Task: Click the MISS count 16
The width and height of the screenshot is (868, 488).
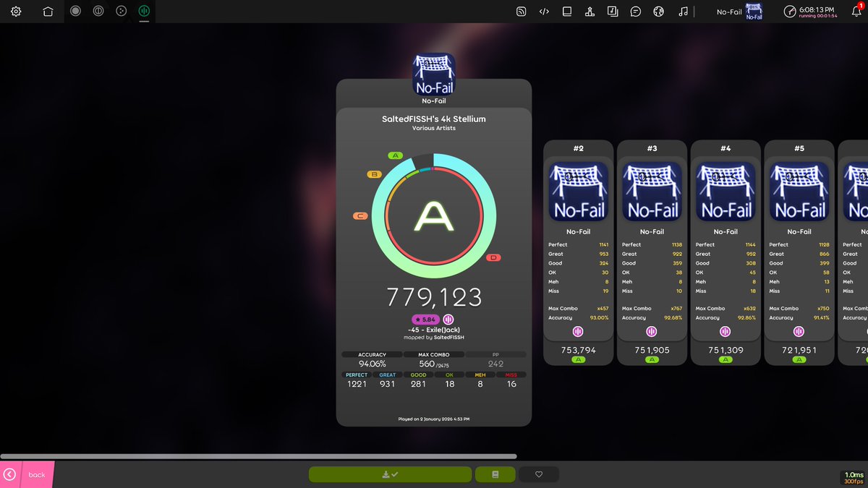Action: pyautogui.click(x=511, y=384)
